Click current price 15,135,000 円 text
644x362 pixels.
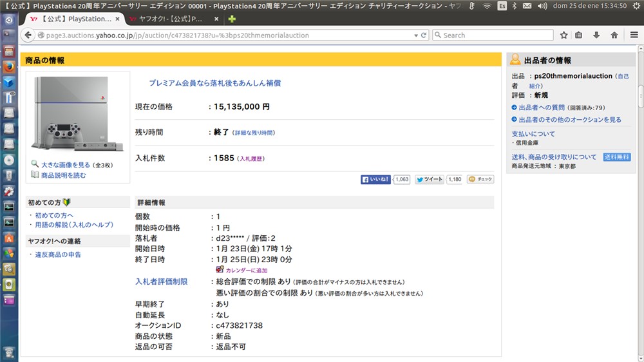[x=241, y=107]
